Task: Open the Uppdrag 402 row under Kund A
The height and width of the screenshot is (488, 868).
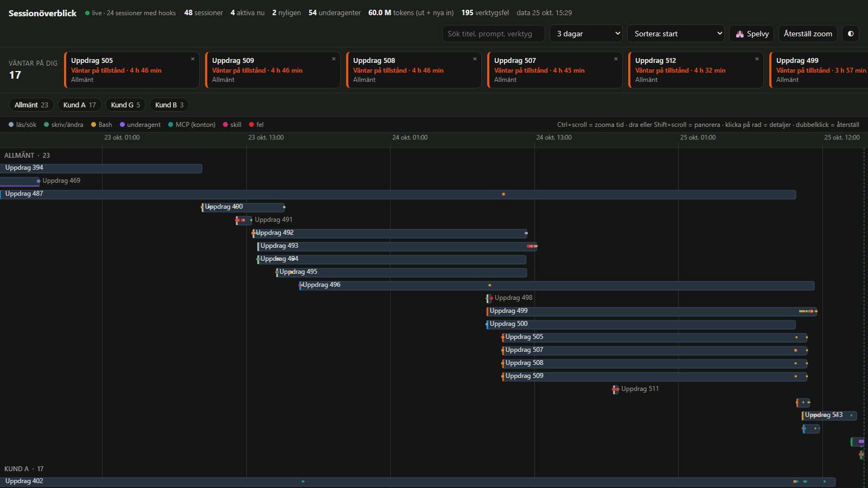Action: [x=418, y=481]
